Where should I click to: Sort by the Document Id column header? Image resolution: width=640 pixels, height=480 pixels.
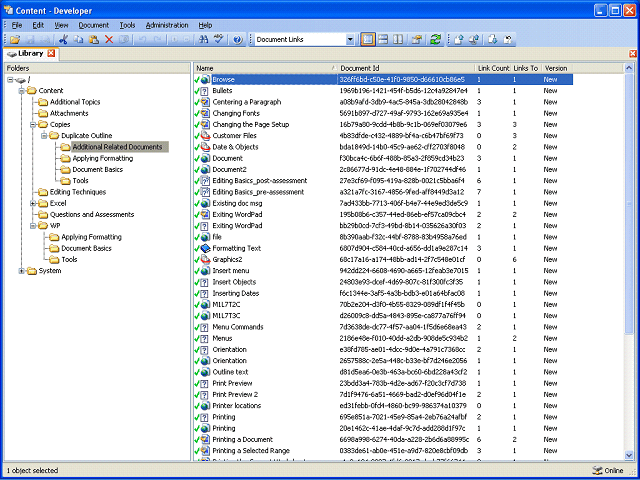point(407,68)
